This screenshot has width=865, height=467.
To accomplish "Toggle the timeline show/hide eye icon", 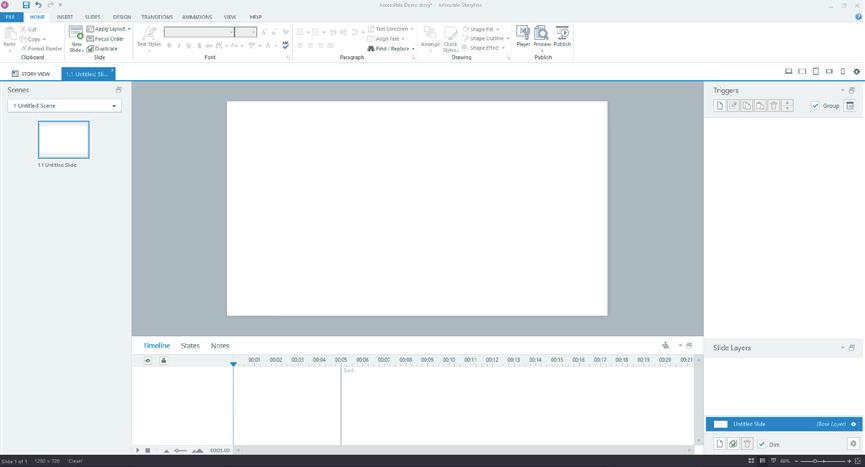I will tap(147, 360).
